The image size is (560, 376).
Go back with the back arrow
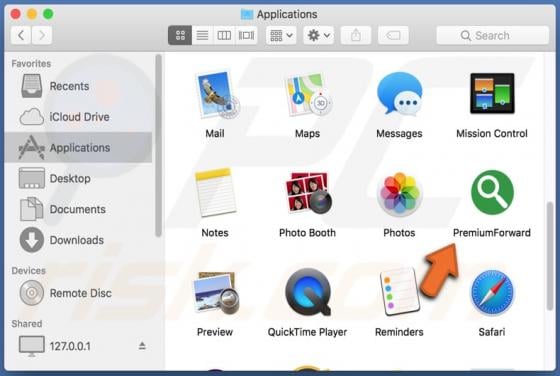21,35
